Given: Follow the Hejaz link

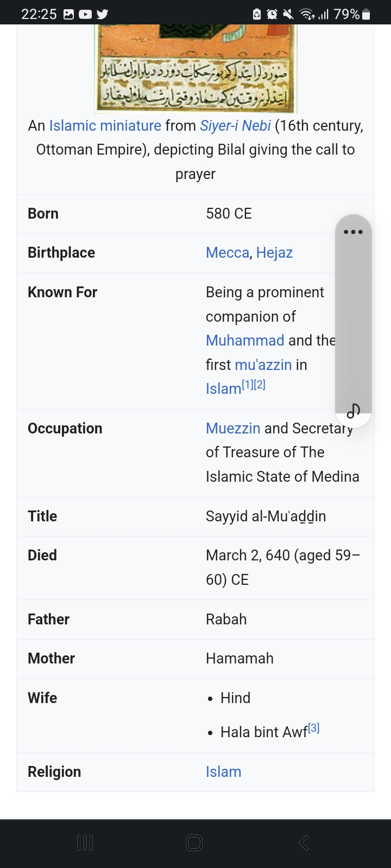Looking at the screenshot, I should [274, 253].
